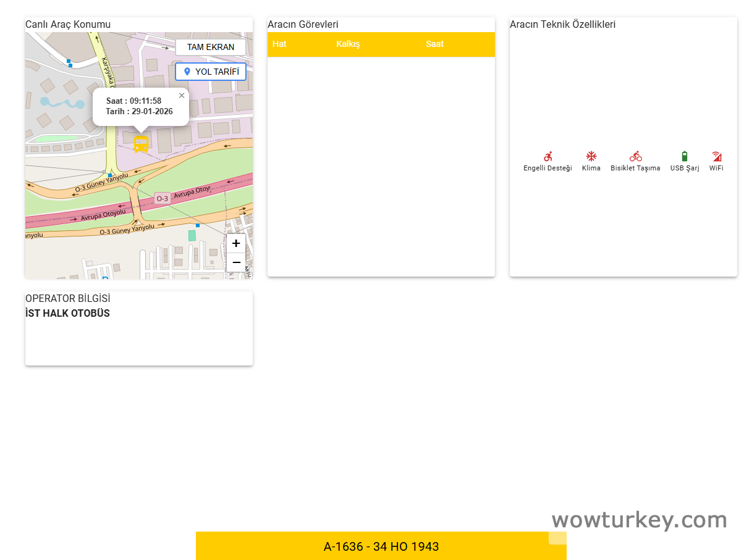744x560 pixels.
Task: Click the green marker on the map
Action: tap(192, 235)
